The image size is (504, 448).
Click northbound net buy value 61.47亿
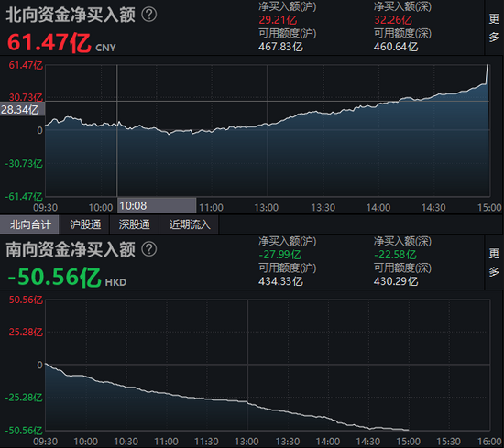coord(49,43)
